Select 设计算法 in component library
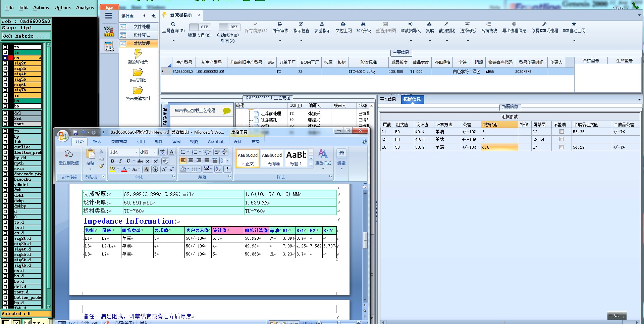The width and height of the screenshot is (644, 324). tap(138, 35)
